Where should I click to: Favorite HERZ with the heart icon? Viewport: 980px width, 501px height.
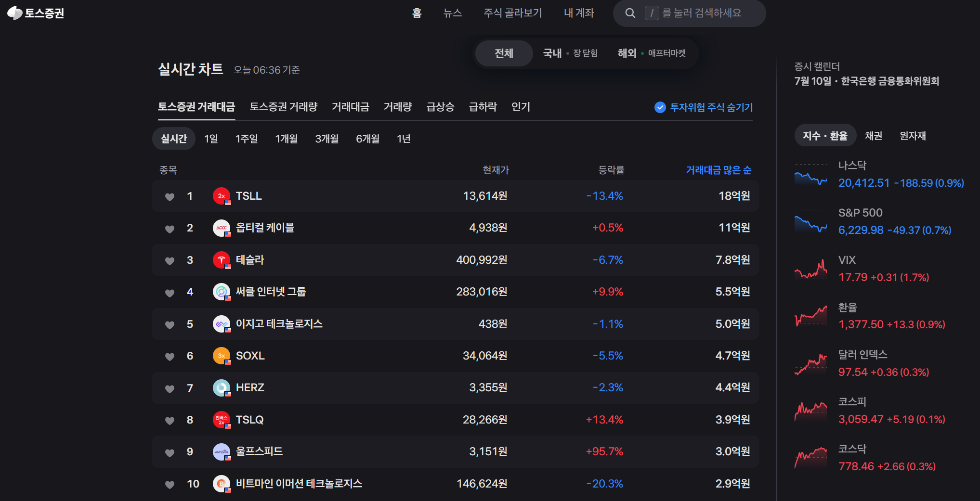[x=170, y=388]
